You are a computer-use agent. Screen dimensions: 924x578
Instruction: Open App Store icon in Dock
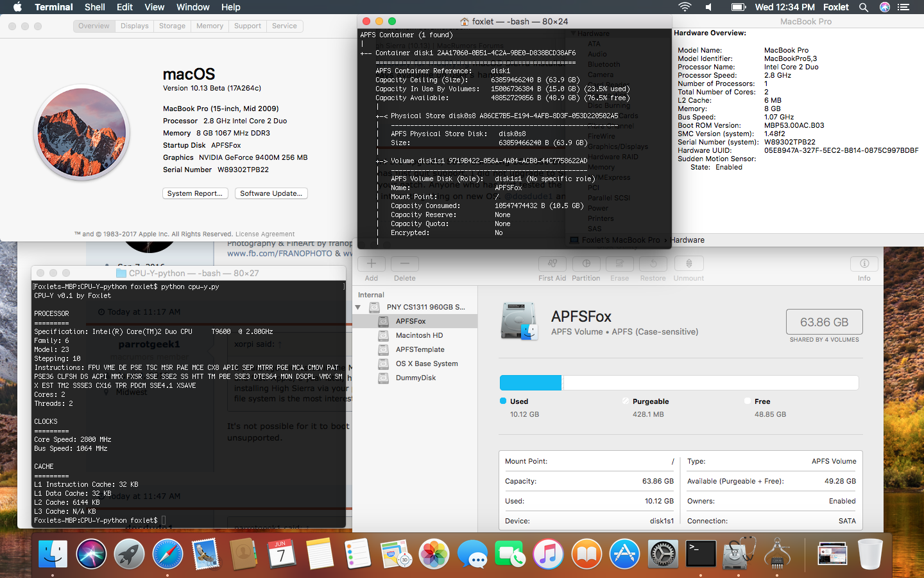click(x=625, y=554)
